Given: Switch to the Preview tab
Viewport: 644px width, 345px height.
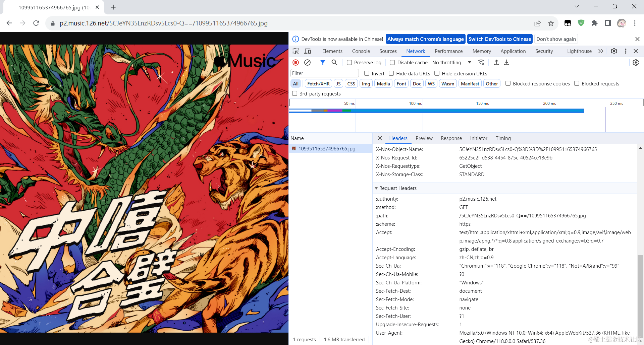Looking at the screenshot, I should click(x=424, y=138).
